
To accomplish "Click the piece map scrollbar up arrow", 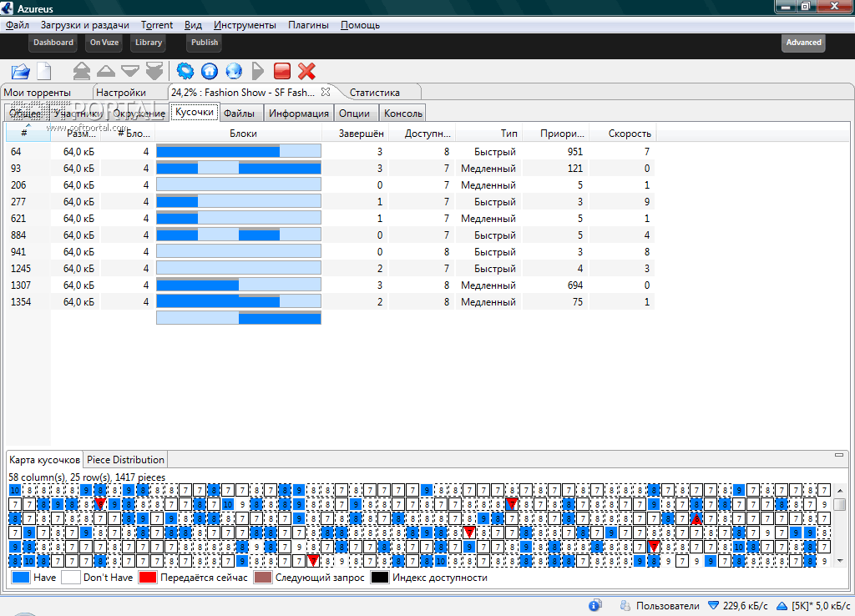I will coord(840,491).
